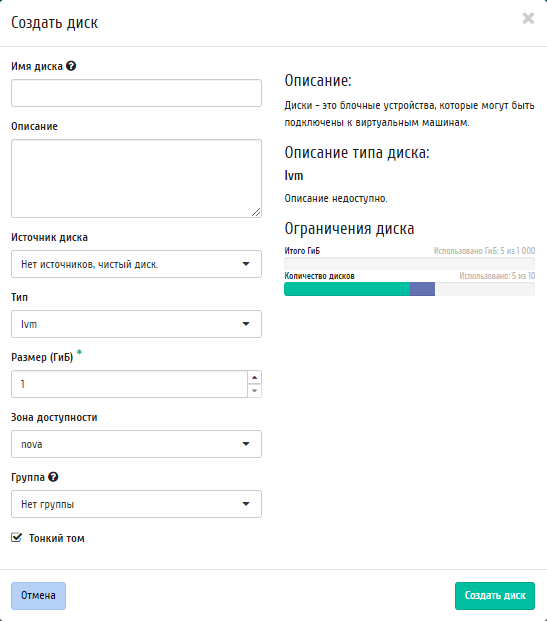547x621 pixels.
Task: Click the dropdown arrow in the Тип field
Action: [x=246, y=324]
